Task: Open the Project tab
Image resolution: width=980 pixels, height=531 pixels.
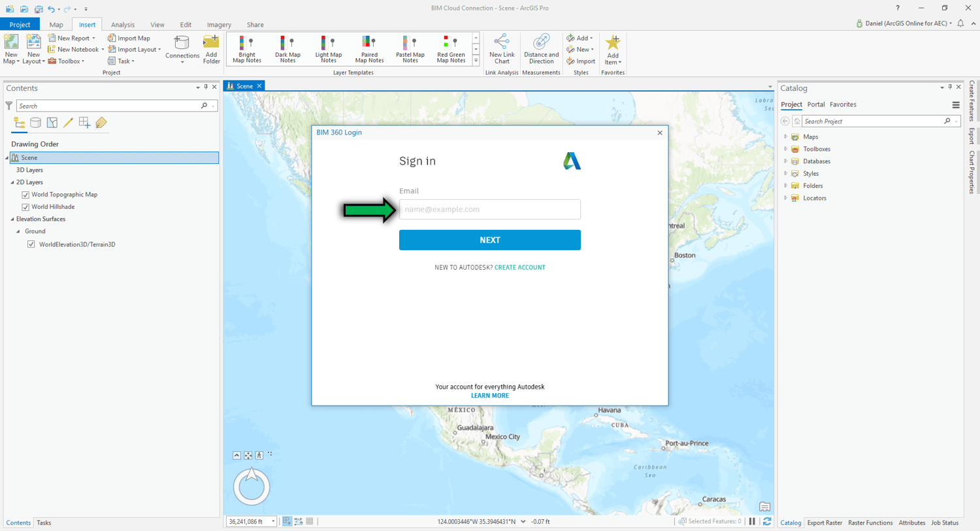Action: [x=20, y=25]
